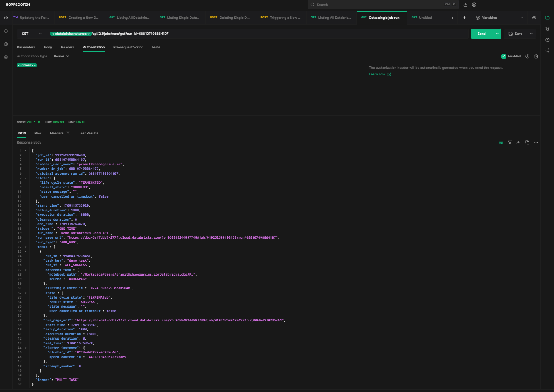Toggle line wrapping in response body
Image resolution: width=554 pixels, height=392 pixels.
pyautogui.click(x=501, y=142)
